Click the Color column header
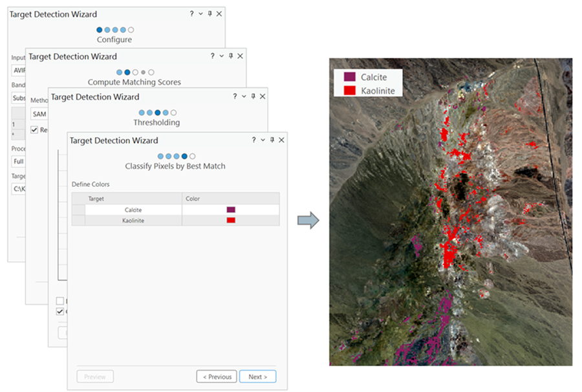Viewport: 582px width, 392px height. tap(231, 199)
